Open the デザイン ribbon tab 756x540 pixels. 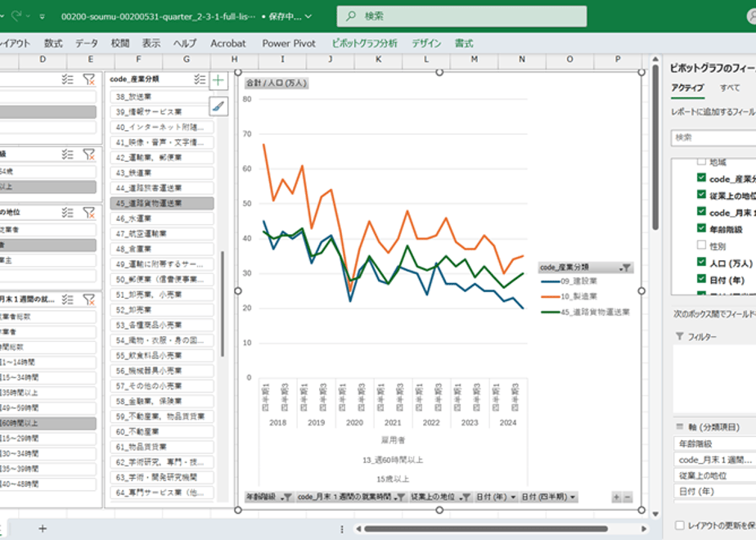click(426, 43)
